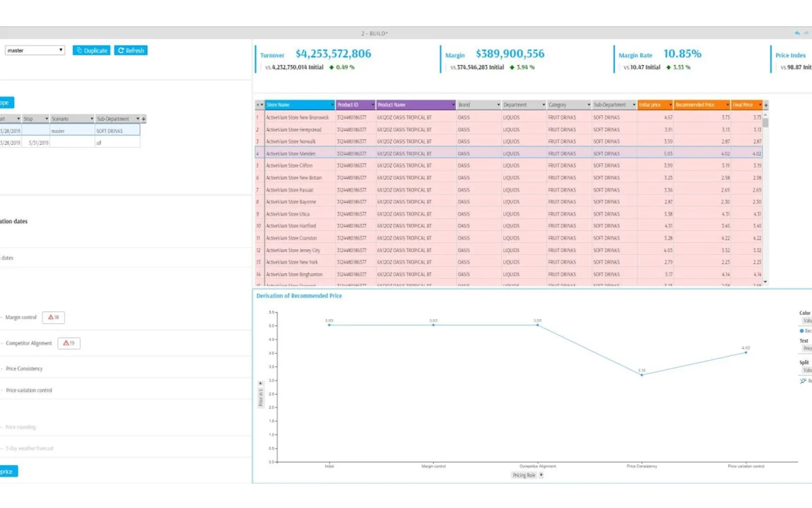Select the Competitor Alignment rule label
Image resolution: width=812 pixels, height=508 pixels.
pos(29,343)
